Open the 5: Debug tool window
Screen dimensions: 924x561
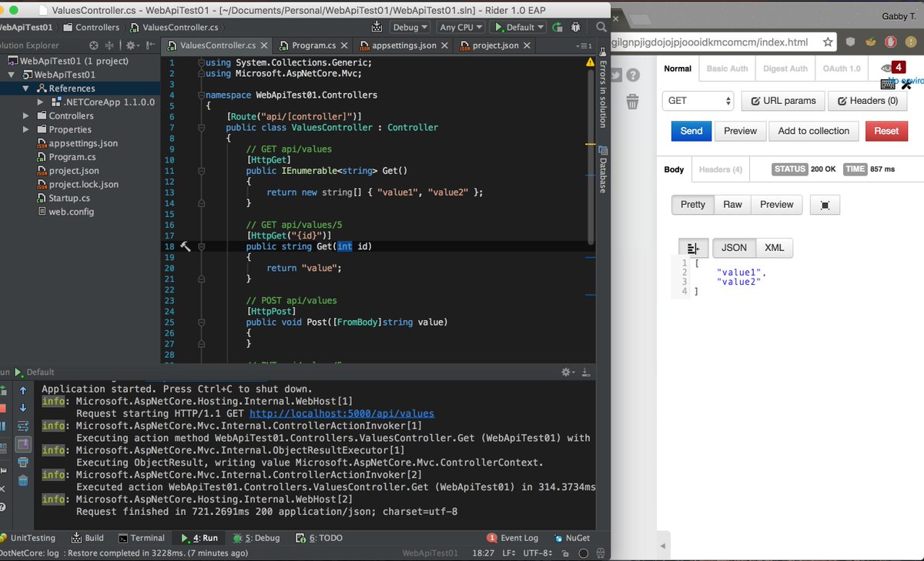pyautogui.click(x=257, y=538)
